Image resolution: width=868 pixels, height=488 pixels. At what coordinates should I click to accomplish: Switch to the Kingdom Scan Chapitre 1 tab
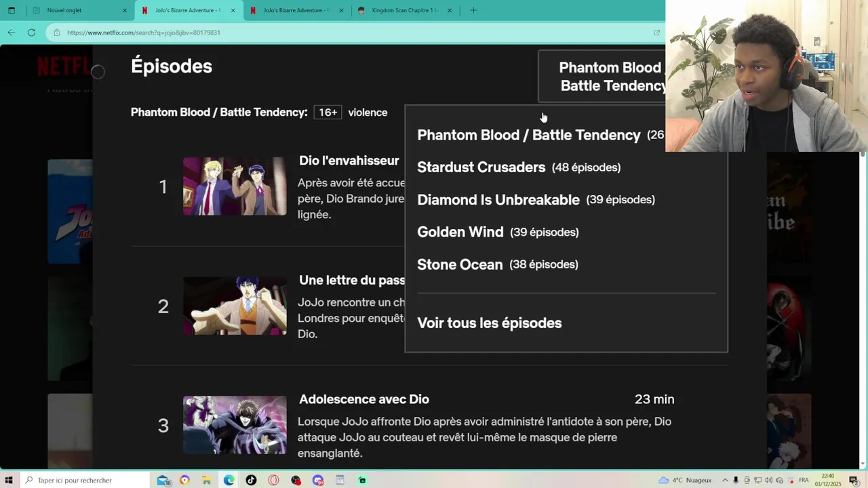click(406, 10)
